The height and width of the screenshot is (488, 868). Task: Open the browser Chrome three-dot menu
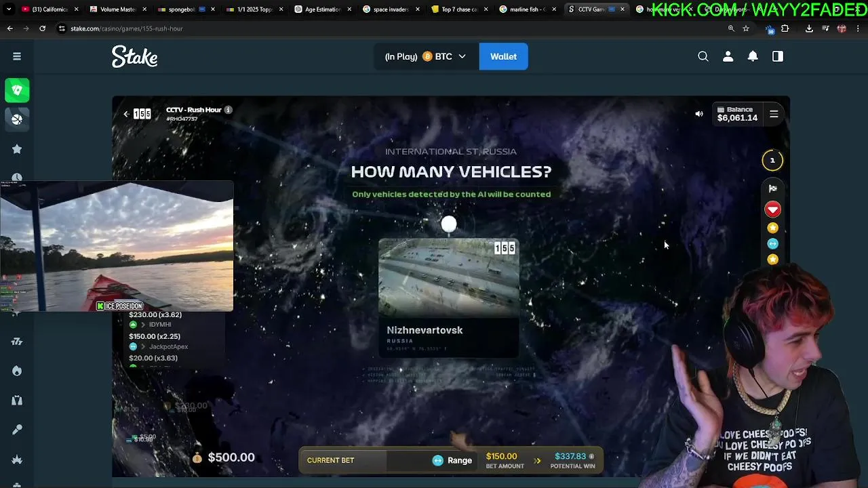(858, 28)
